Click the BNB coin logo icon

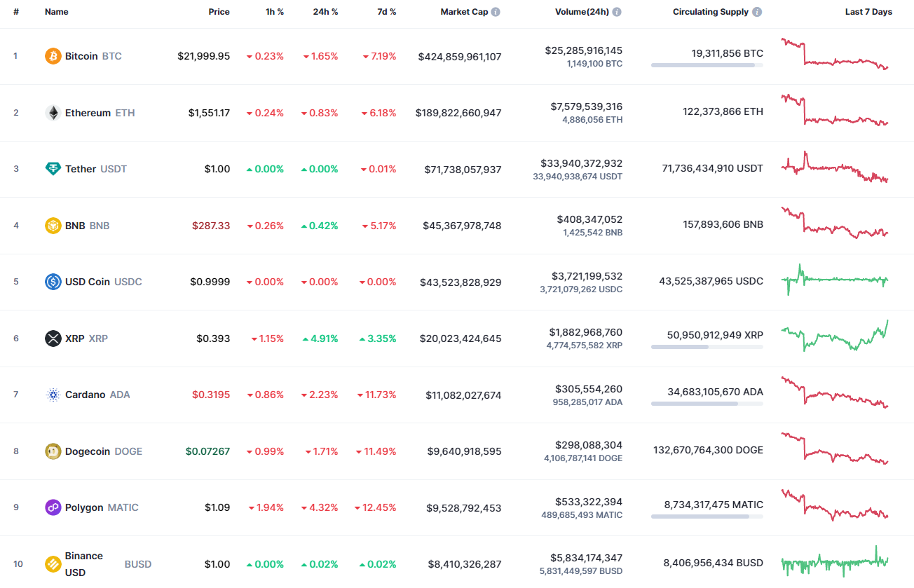(53, 225)
